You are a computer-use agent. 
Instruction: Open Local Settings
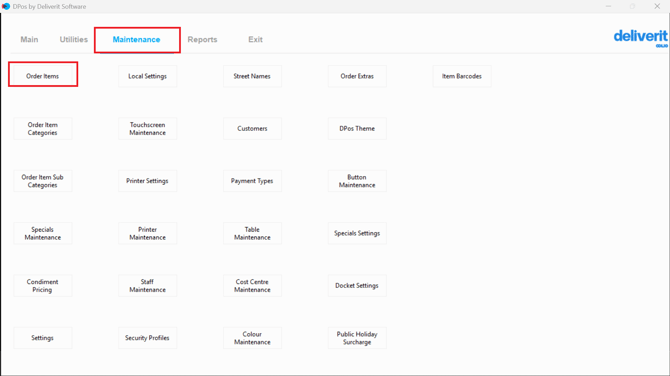147,76
